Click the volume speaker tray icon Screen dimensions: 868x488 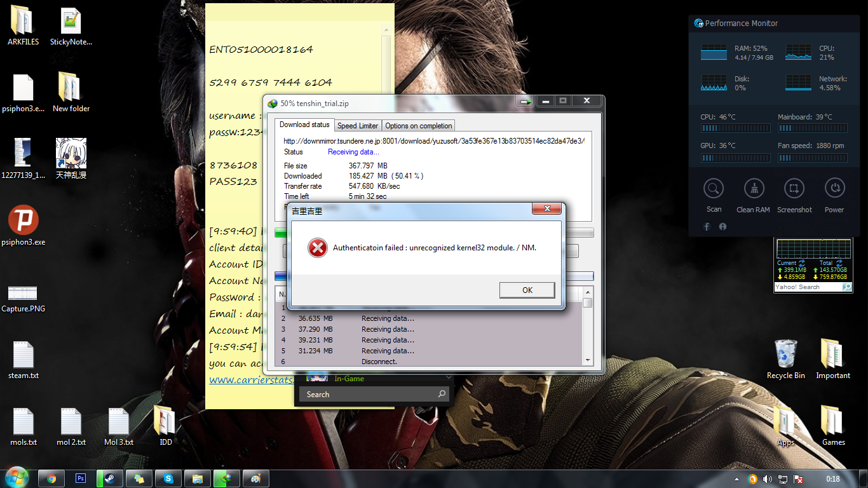click(x=768, y=479)
